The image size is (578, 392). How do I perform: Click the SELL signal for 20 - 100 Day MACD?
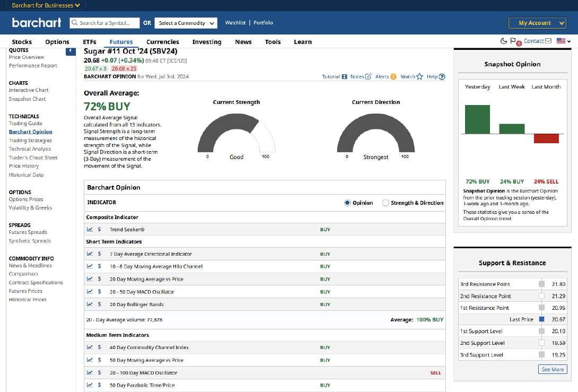coord(435,373)
